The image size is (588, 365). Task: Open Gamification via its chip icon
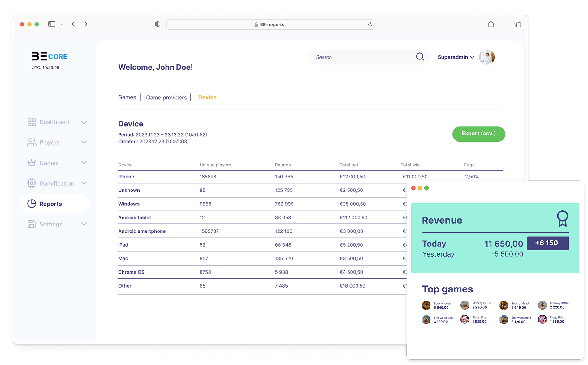pyautogui.click(x=31, y=183)
